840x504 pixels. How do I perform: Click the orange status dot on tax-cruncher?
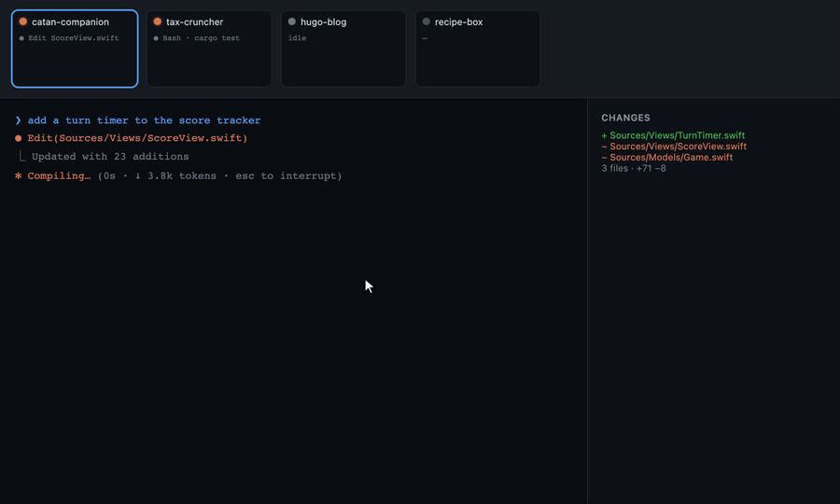(158, 21)
